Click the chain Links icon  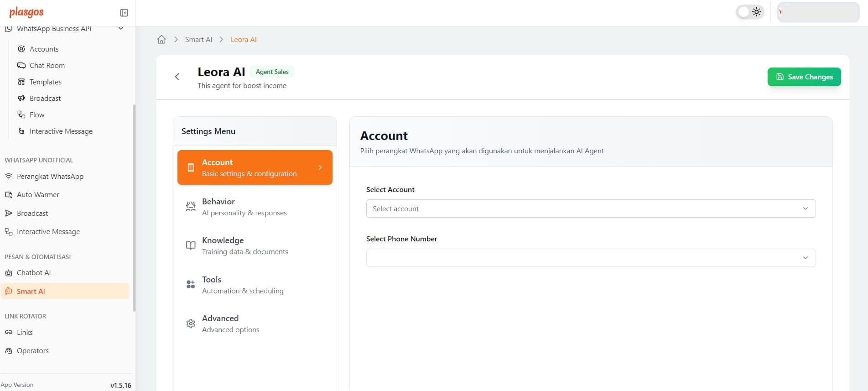click(x=9, y=332)
